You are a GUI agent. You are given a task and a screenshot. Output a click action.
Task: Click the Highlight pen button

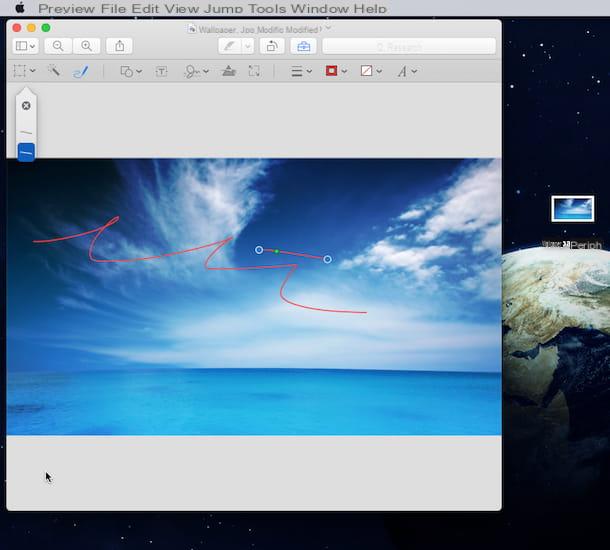(230, 46)
